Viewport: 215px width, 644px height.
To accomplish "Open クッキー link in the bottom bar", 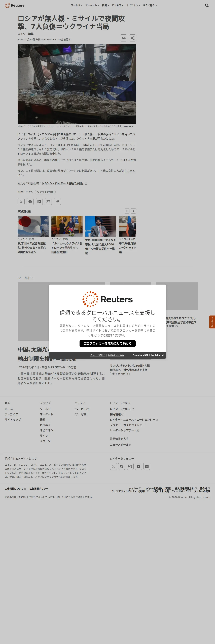I will pyautogui.click(x=135, y=488).
